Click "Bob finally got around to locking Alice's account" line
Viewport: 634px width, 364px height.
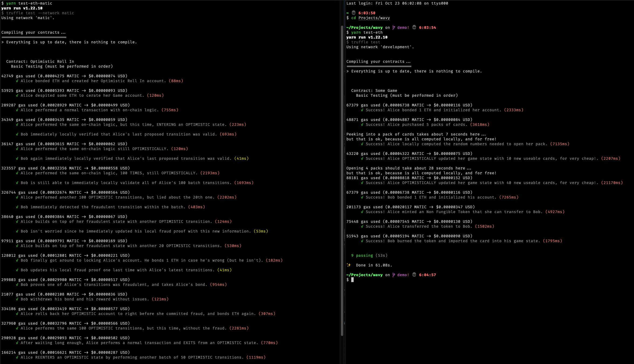149,260
